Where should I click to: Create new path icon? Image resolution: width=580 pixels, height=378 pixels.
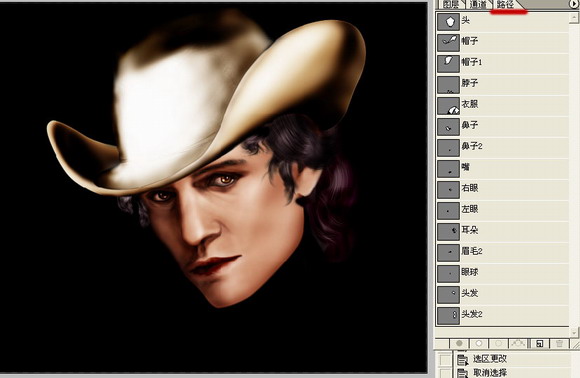point(539,344)
